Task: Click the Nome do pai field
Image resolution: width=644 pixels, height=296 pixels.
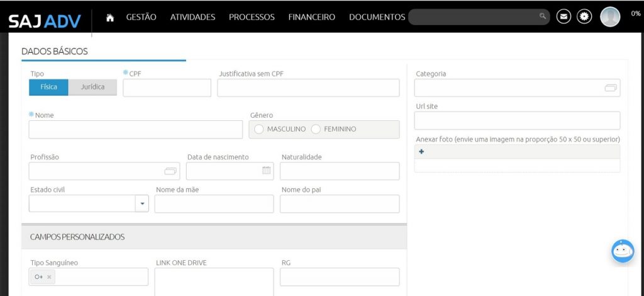Action: pyautogui.click(x=340, y=204)
